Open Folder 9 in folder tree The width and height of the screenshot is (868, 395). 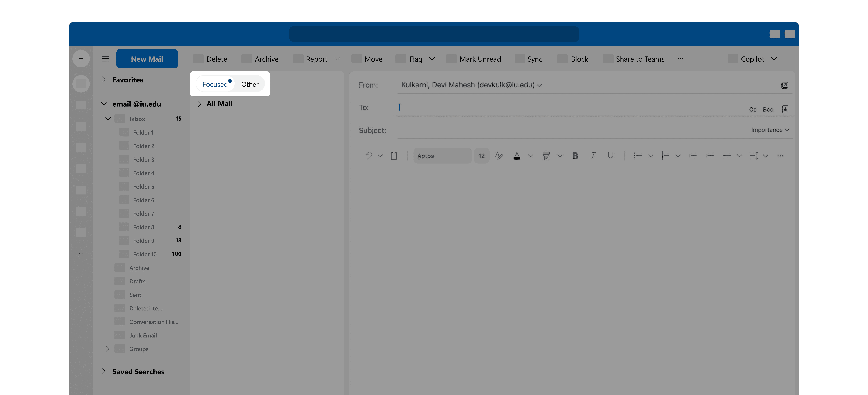[x=144, y=241]
